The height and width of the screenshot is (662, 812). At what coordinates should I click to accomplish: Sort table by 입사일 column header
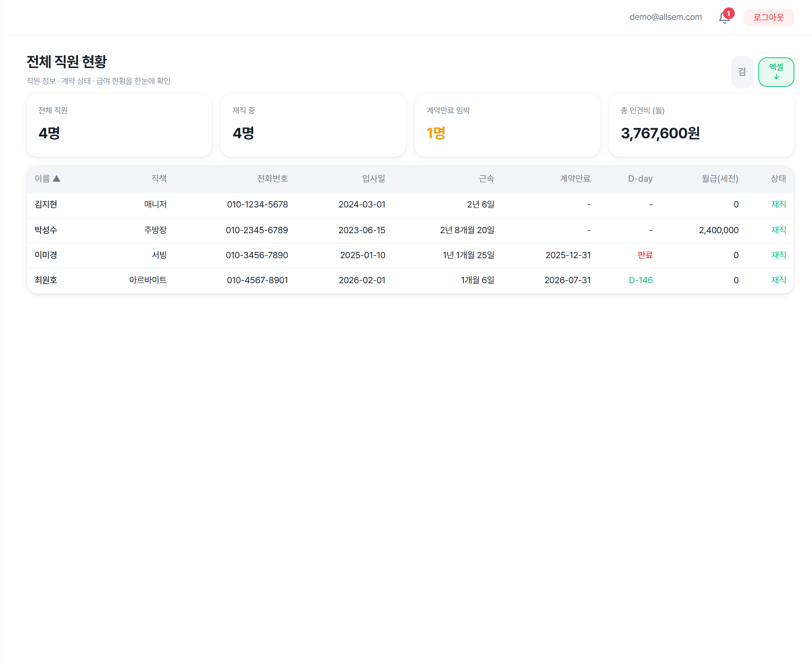click(373, 178)
